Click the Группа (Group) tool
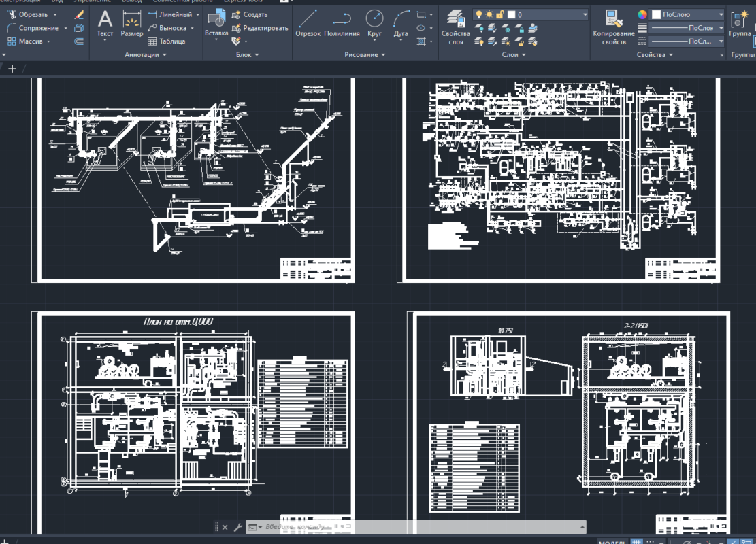 [740, 24]
